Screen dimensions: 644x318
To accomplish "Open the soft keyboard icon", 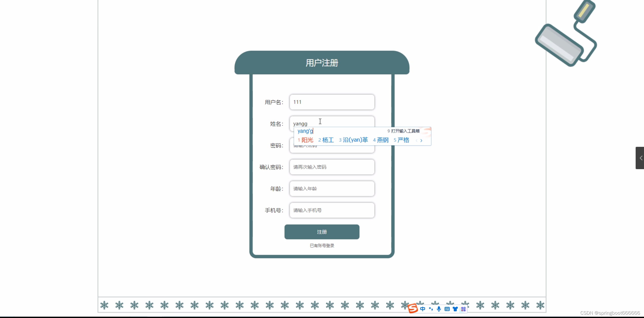I will point(447,309).
